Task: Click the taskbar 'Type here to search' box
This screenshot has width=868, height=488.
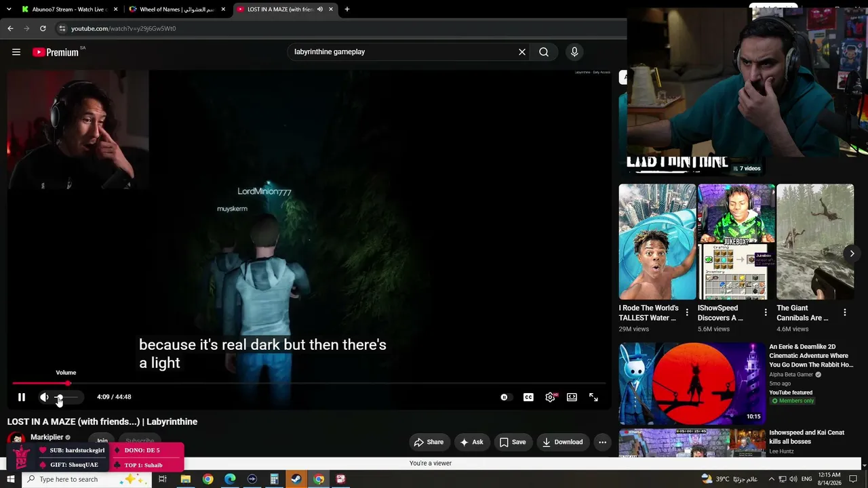Action: 86,479
